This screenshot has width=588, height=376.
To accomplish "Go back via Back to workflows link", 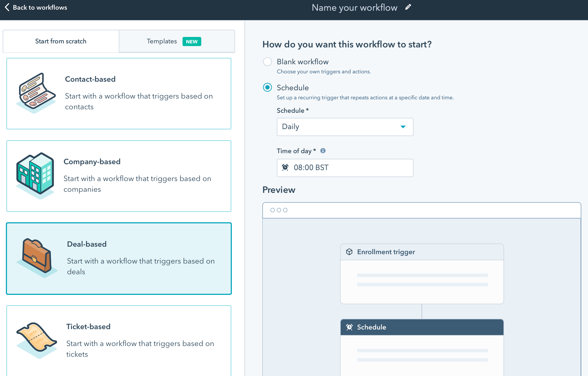I will 40,7.
